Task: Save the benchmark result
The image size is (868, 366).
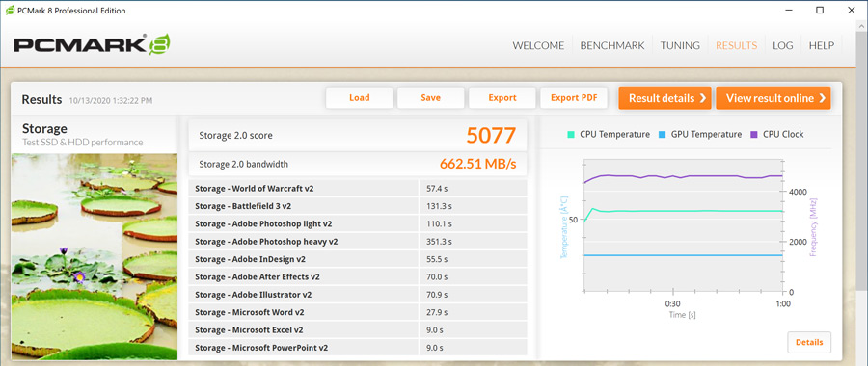Action: coord(431,98)
